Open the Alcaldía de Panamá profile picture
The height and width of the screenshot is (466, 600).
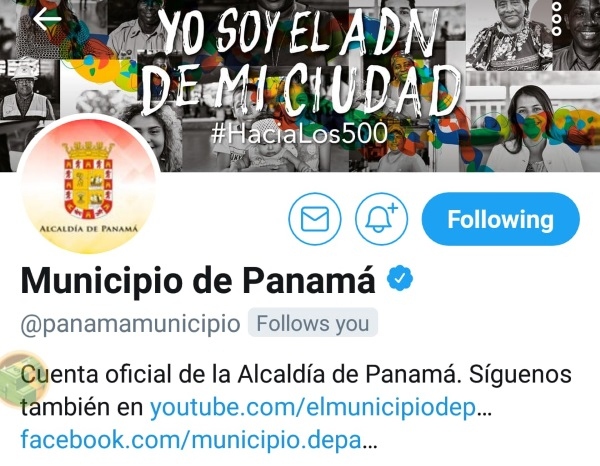(89, 184)
